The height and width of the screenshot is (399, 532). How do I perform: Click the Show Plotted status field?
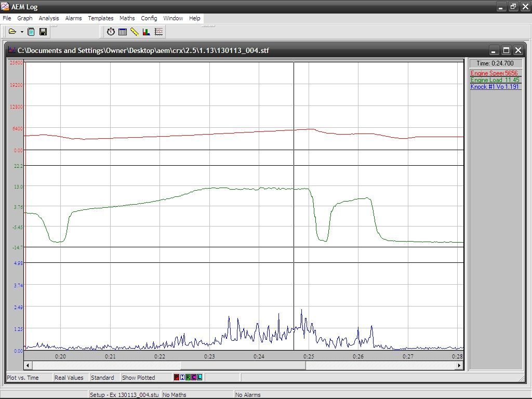tap(147, 378)
